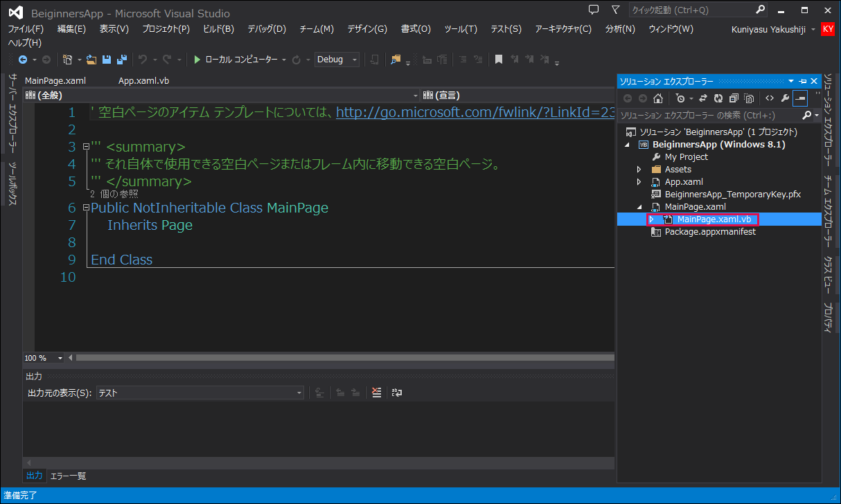Open the プロパティ side tab

coord(828,317)
